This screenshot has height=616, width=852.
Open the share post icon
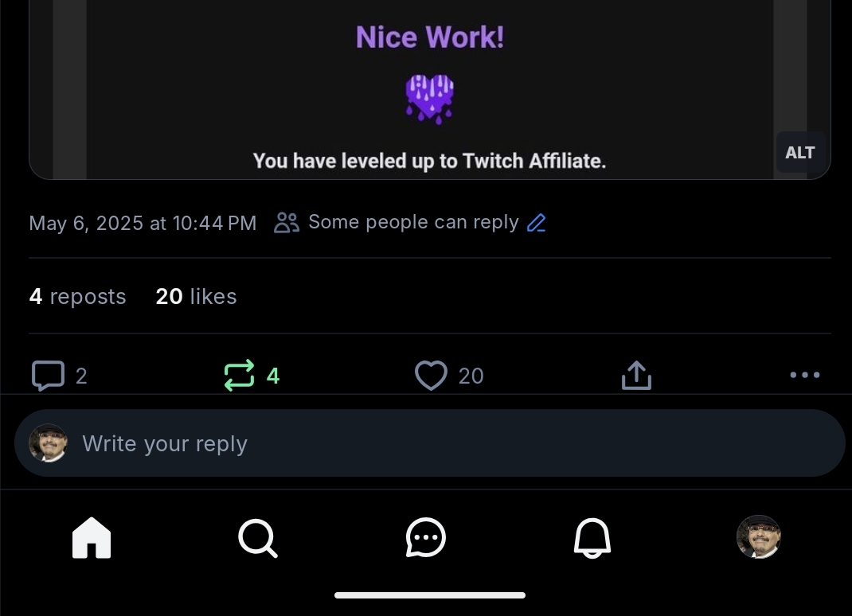(x=636, y=375)
